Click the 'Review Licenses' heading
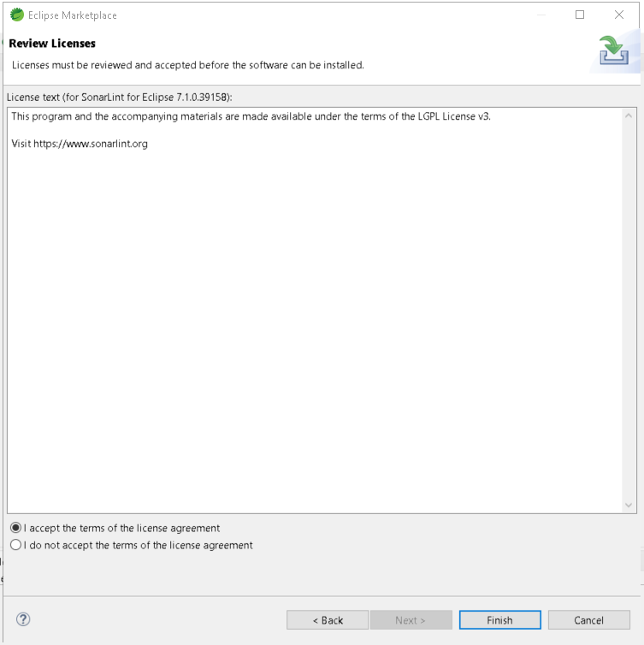Viewport: 644px width, 645px height. (52, 44)
